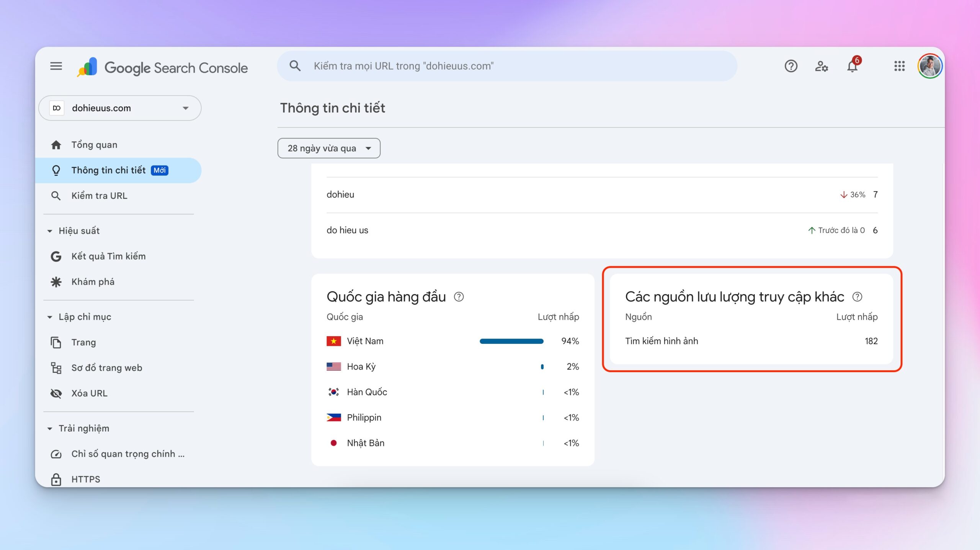Click the Thông tin chi tiết page heading
This screenshot has height=550, width=980.
(332, 108)
